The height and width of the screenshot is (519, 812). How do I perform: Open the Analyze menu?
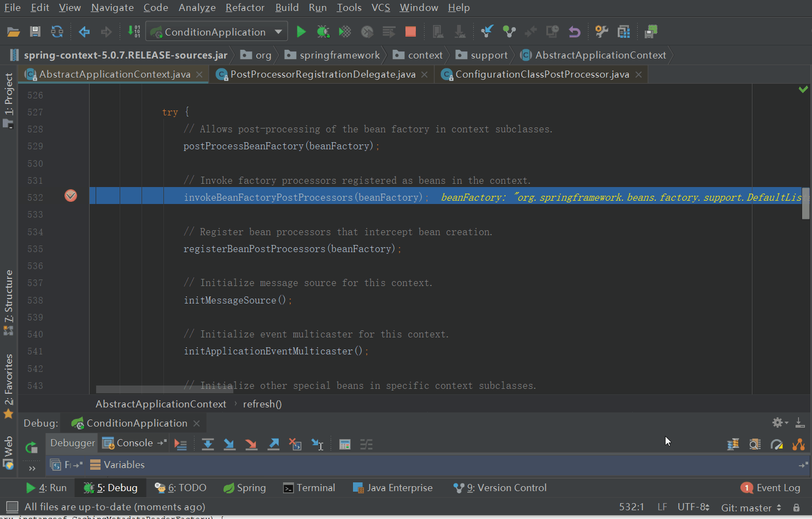[197, 8]
